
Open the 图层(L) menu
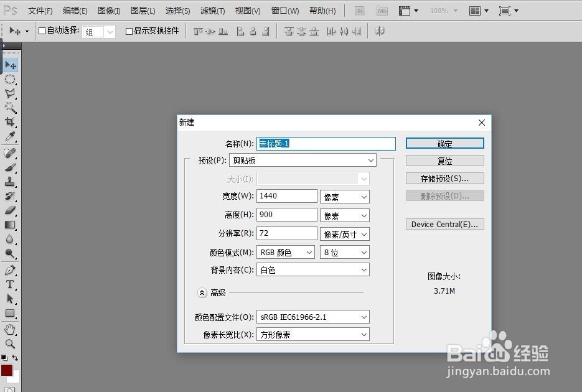coord(143,11)
